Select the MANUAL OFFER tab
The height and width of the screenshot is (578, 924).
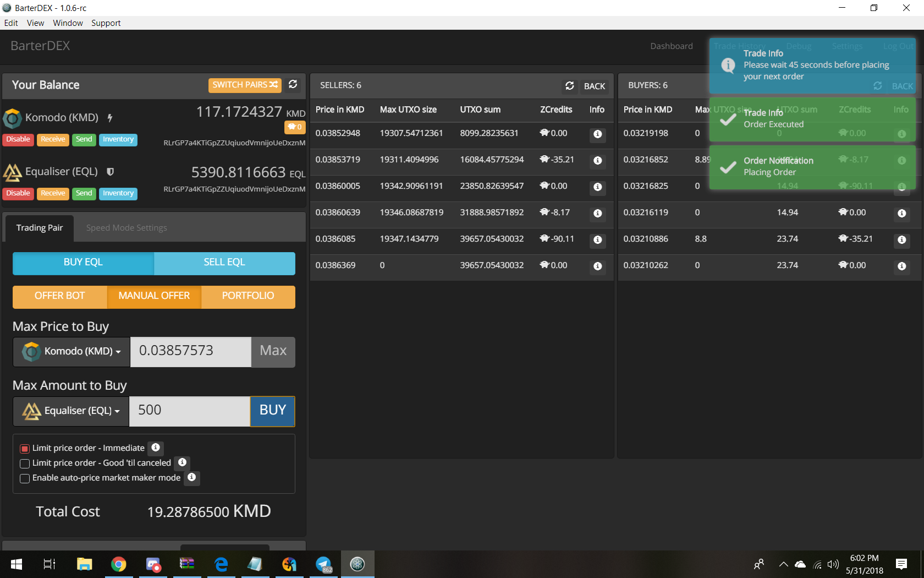click(154, 297)
